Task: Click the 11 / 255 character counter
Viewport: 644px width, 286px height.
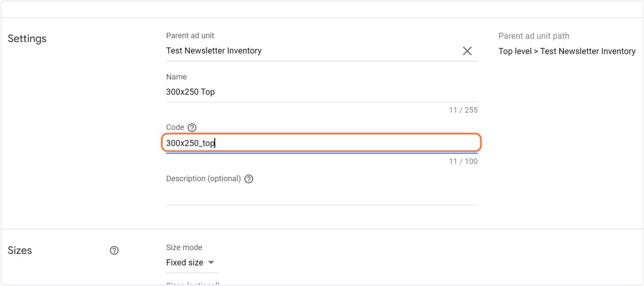Action: point(463,110)
